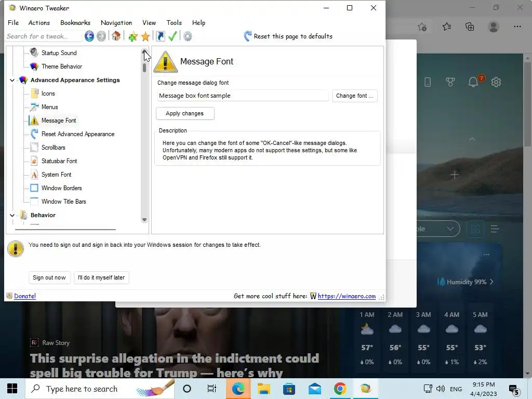This screenshot has width=532, height=399.
Task: Open Edge more options ellipsis menu
Action: pyautogui.click(x=517, y=26)
